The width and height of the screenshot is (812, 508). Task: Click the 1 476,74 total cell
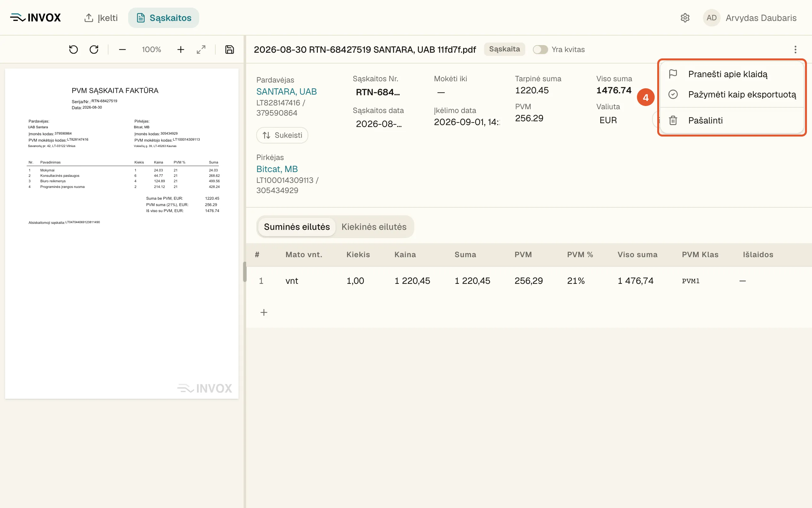point(636,281)
